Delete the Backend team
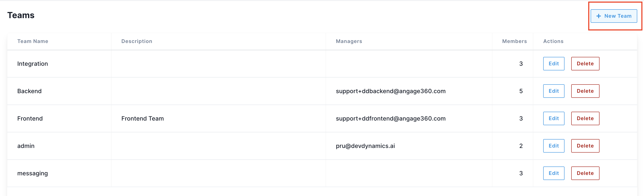 585,91
